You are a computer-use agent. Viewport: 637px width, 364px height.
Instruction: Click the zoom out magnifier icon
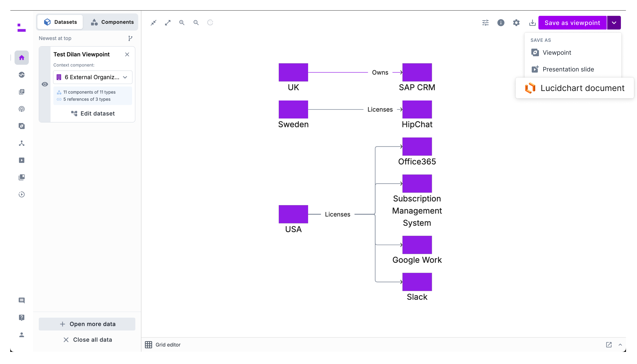[x=196, y=23]
